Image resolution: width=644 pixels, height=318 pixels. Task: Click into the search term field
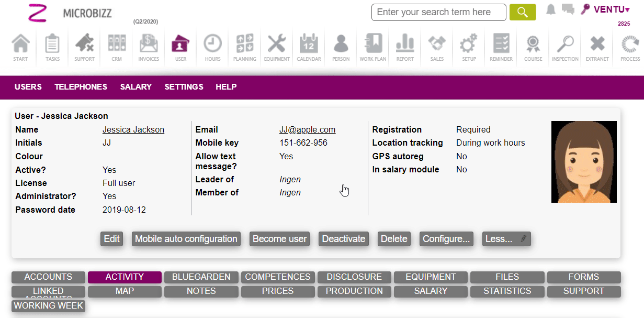coord(438,12)
